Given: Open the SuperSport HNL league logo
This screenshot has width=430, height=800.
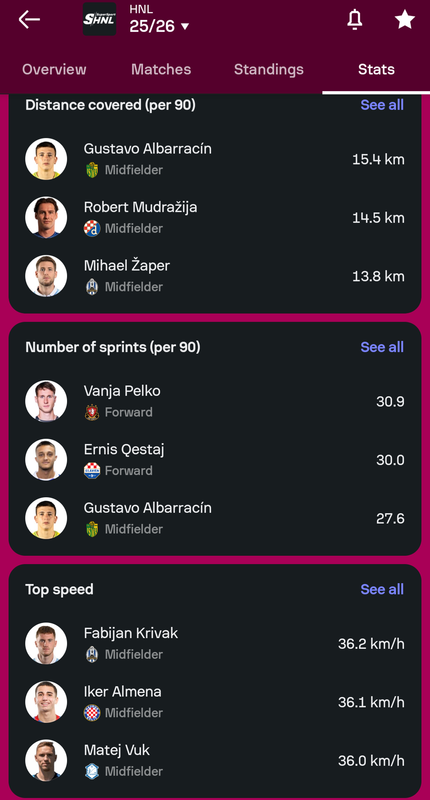Looking at the screenshot, I should [x=99, y=19].
